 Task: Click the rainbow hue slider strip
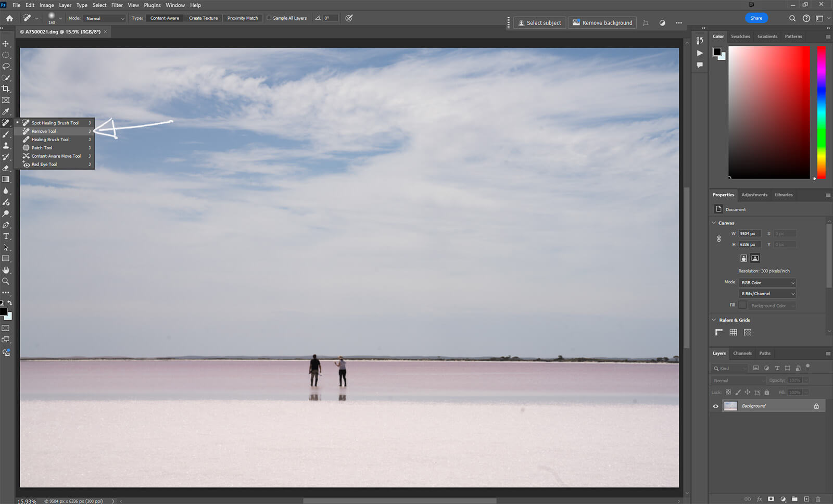coord(821,112)
